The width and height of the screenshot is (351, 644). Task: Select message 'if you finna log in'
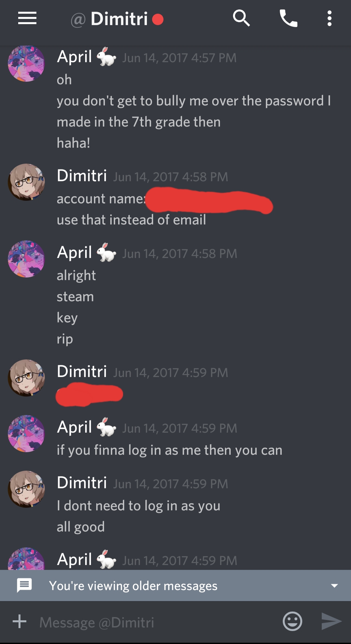(x=169, y=450)
